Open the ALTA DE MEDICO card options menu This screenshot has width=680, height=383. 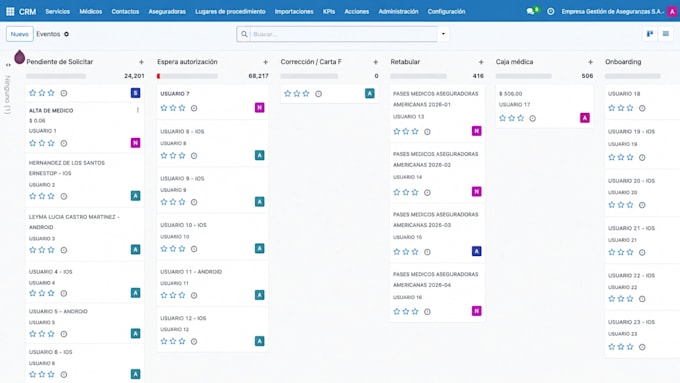[x=138, y=110]
